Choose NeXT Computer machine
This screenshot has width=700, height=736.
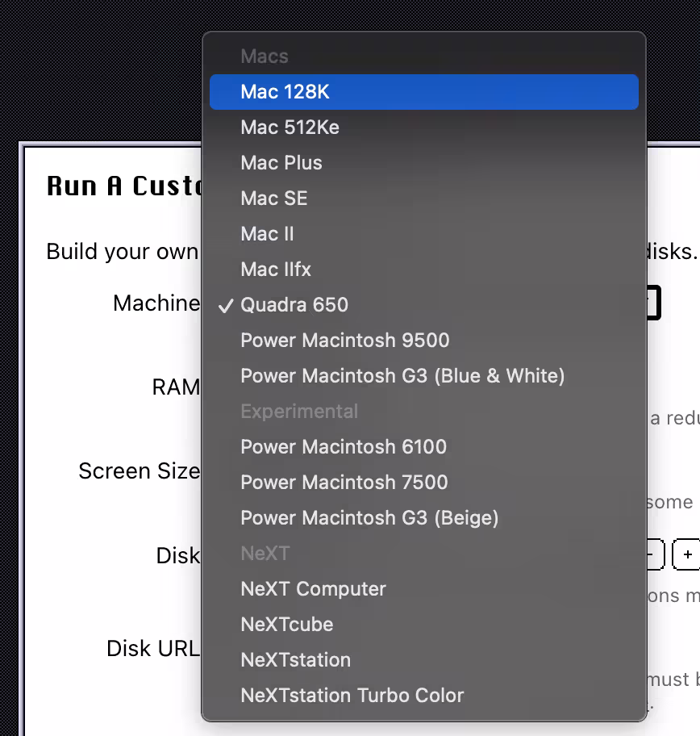423,589
